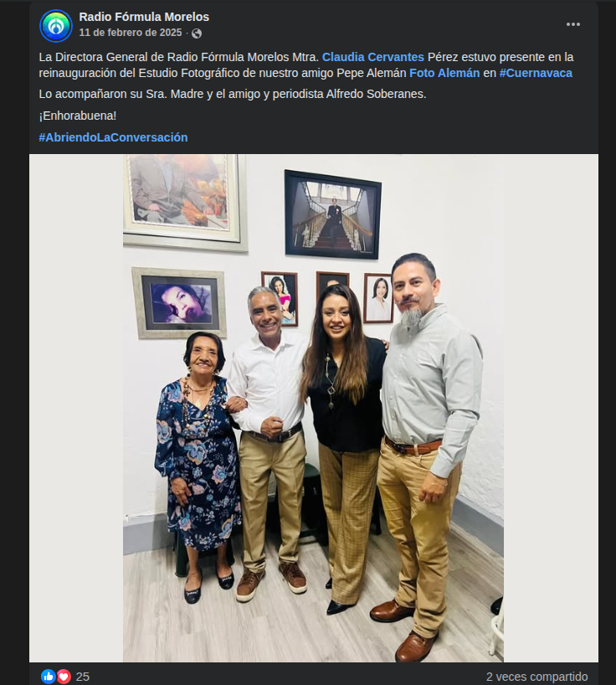
Task: Click the staircase framed picture in the photo
Action: (332, 214)
